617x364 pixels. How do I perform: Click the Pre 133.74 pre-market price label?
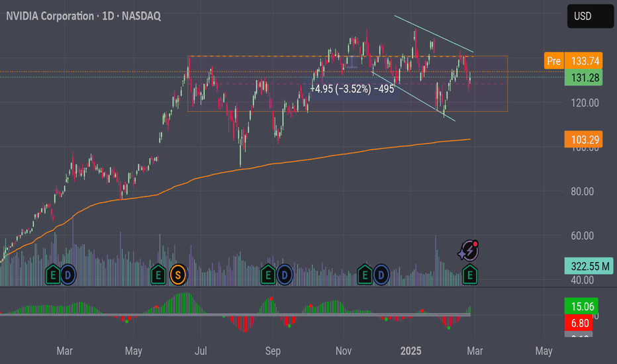click(573, 61)
